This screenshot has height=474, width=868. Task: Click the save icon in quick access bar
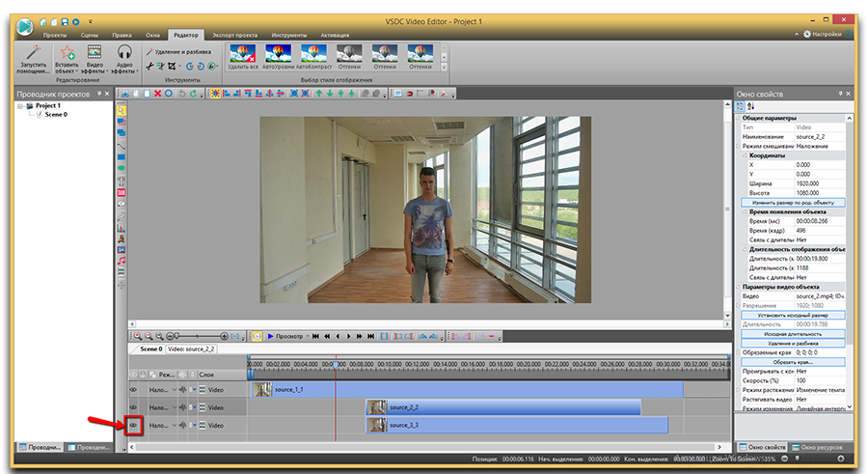pos(65,22)
